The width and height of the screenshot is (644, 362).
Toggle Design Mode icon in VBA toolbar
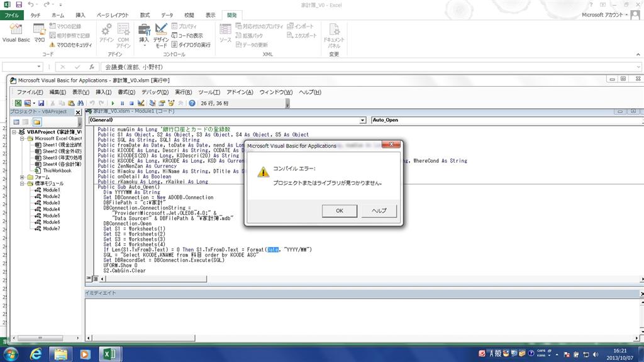[141, 104]
